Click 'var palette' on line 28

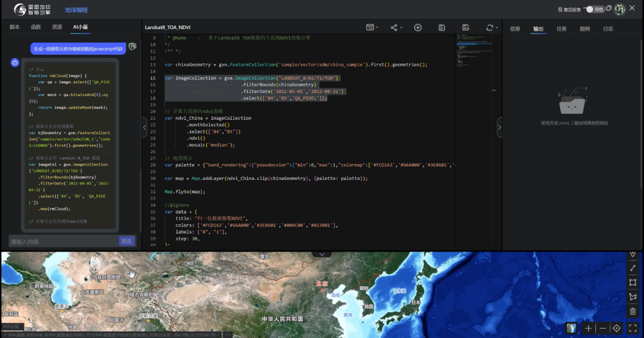[179, 165]
